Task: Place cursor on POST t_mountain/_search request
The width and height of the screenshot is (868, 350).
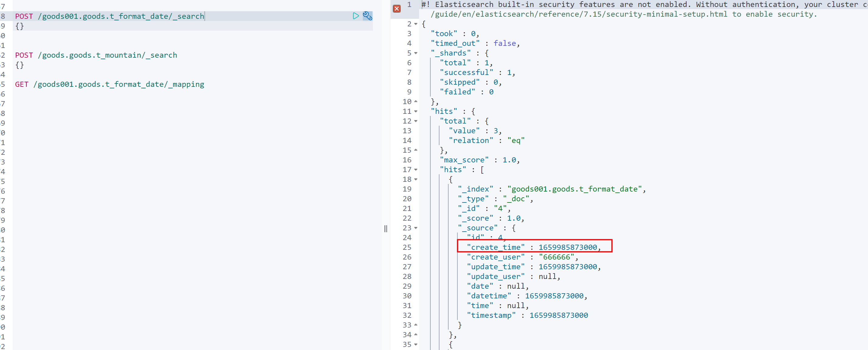Action: tap(96, 55)
